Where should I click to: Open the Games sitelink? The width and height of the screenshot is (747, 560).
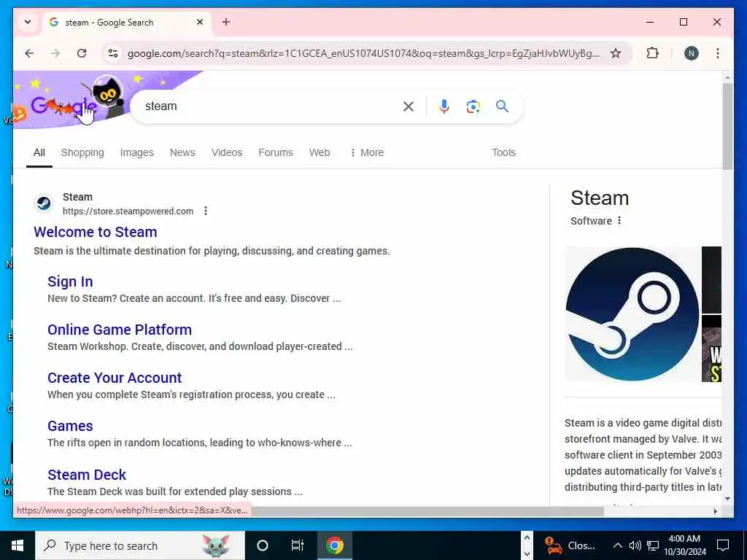tap(70, 426)
